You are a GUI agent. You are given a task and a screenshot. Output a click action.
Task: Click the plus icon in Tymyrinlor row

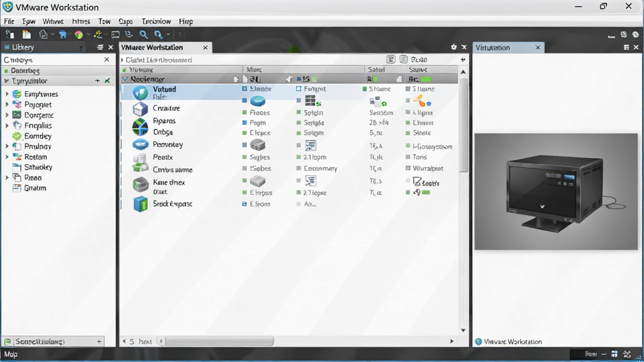(97, 81)
